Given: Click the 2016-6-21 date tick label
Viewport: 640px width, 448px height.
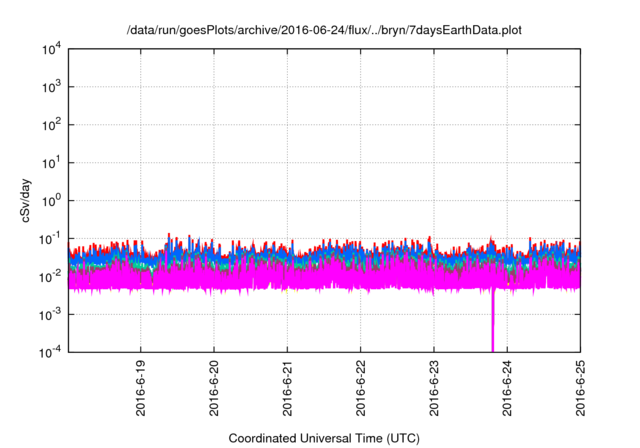Looking at the screenshot, I should (287, 388).
